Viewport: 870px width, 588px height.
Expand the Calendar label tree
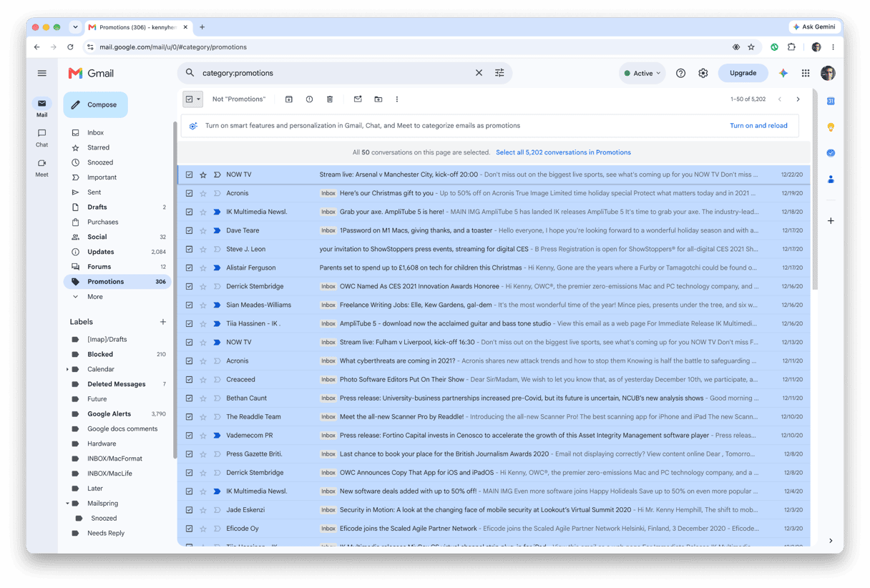click(67, 369)
